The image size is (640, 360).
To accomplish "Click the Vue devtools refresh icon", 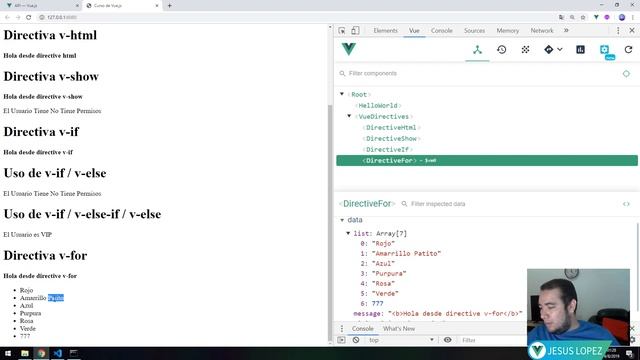I will 628,50.
